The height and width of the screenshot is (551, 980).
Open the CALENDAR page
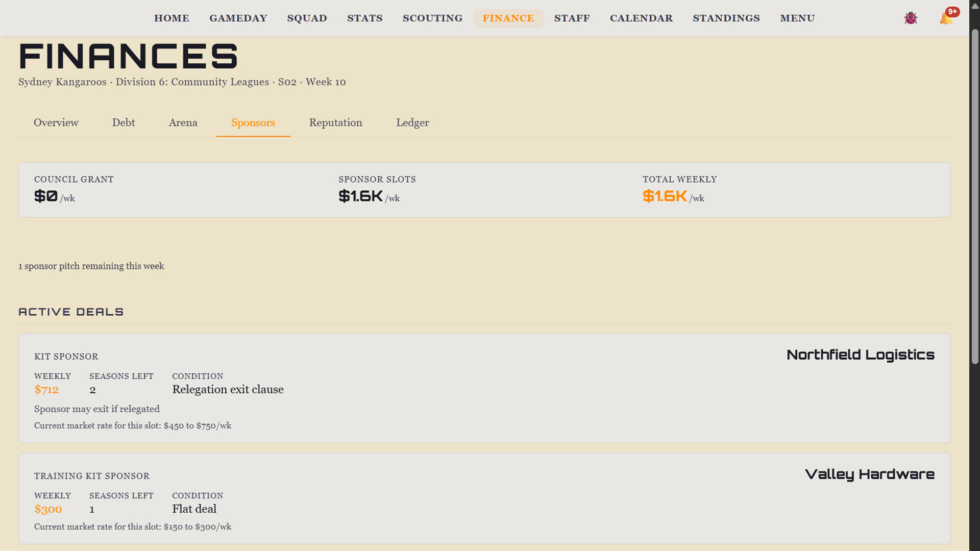pyautogui.click(x=641, y=18)
